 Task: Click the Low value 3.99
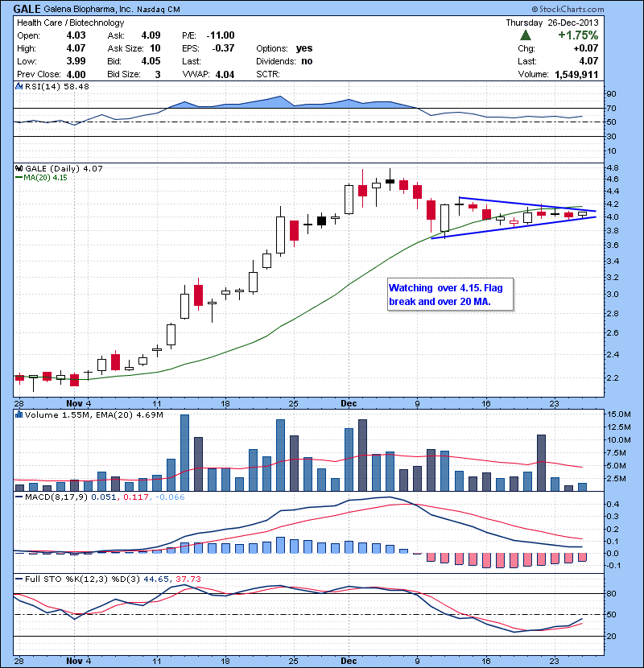pos(76,61)
